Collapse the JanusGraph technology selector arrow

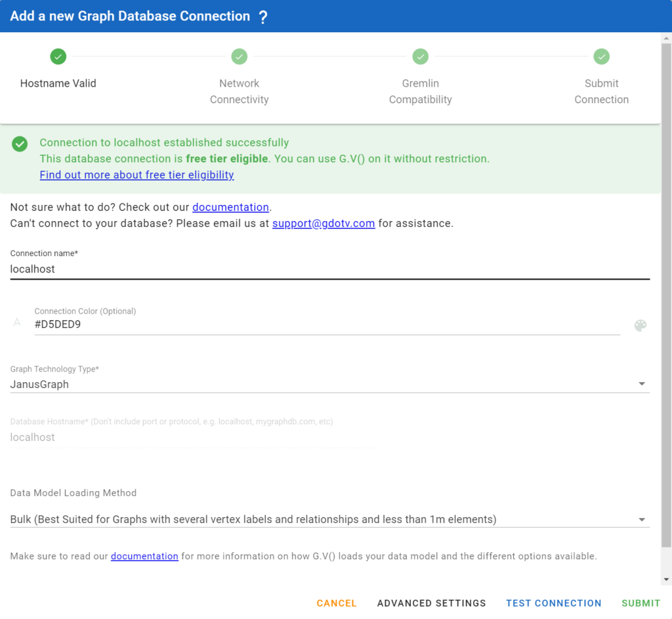tap(642, 383)
